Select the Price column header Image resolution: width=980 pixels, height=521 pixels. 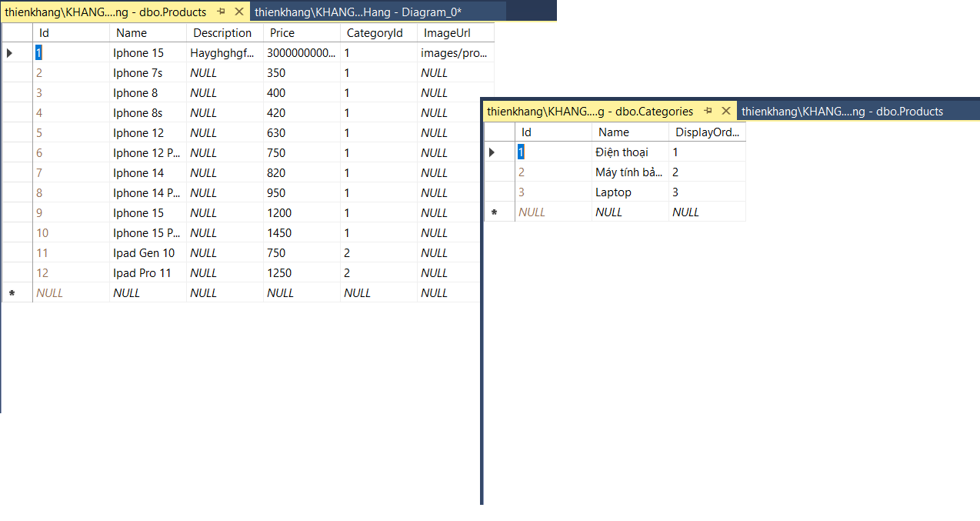pyautogui.click(x=302, y=33)
